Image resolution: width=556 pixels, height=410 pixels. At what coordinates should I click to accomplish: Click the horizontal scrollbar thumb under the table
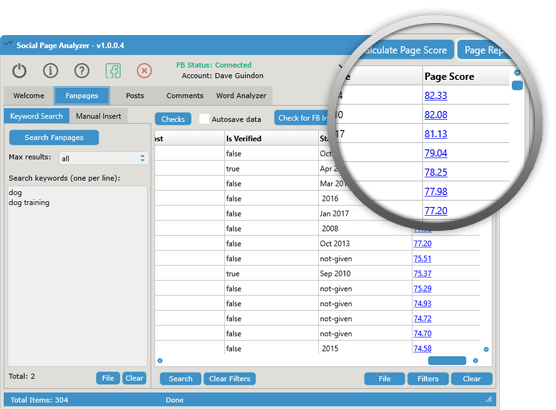click(x=447, y=361)
